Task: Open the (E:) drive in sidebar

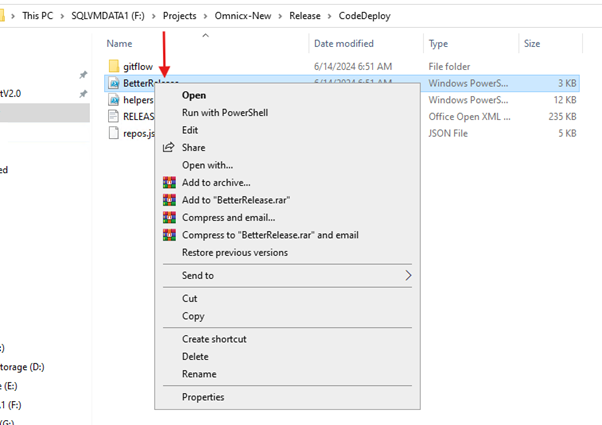Action: tap(9, 386)
